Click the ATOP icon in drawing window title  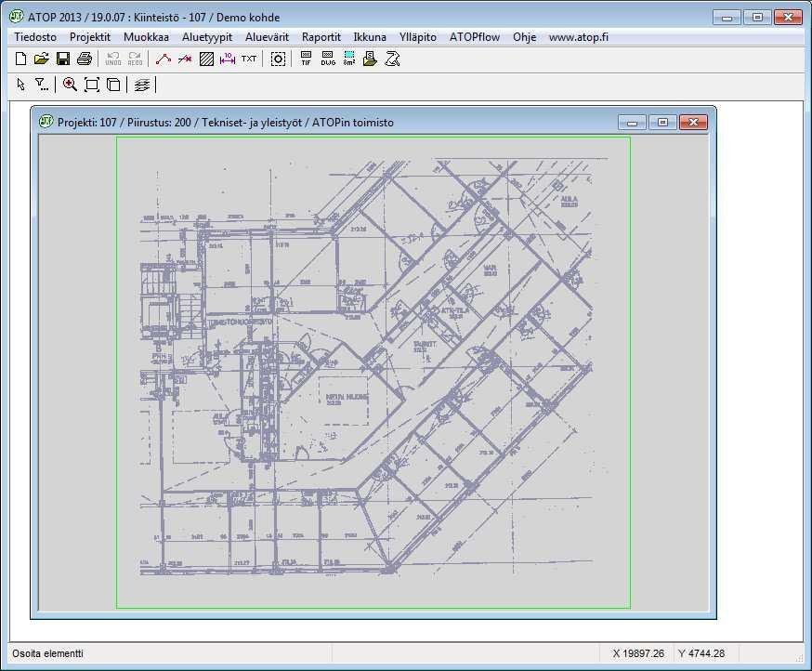46,122
